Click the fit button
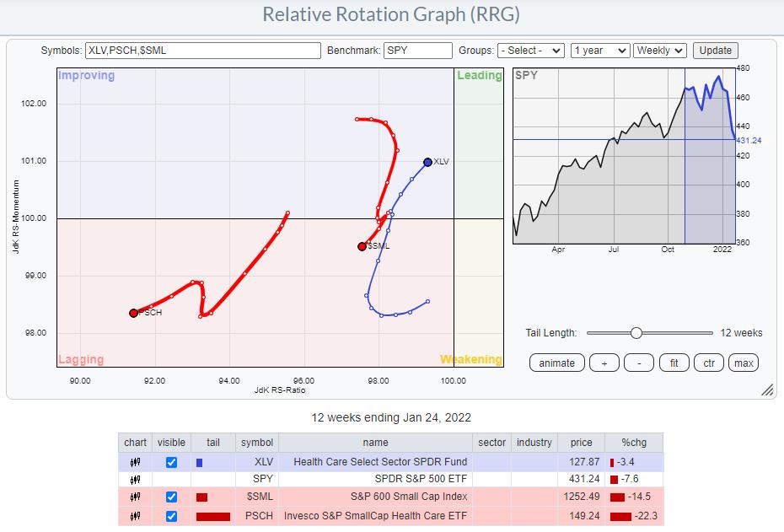Image resolution: width=784 pixels, height=532 pixels. point(674,363)
